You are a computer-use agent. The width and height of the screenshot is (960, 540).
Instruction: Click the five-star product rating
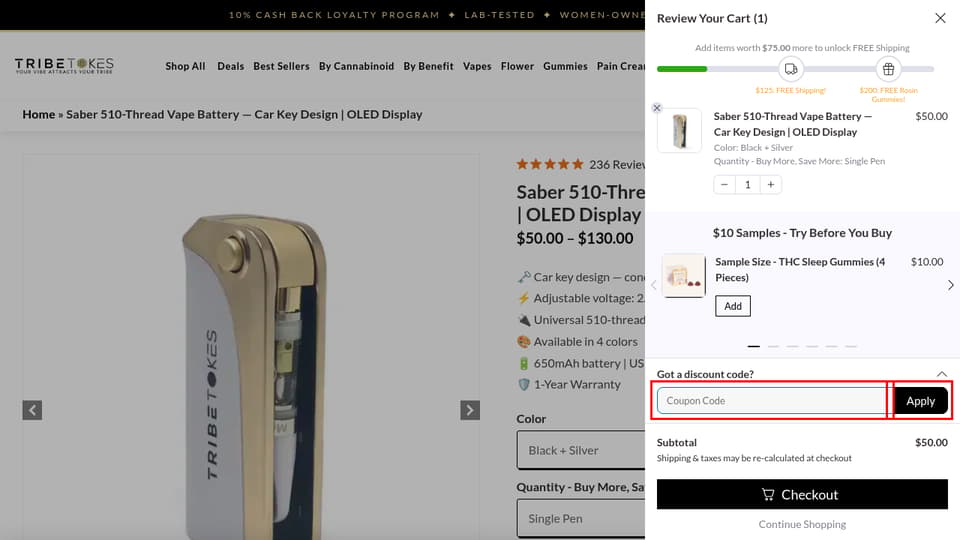550,164
